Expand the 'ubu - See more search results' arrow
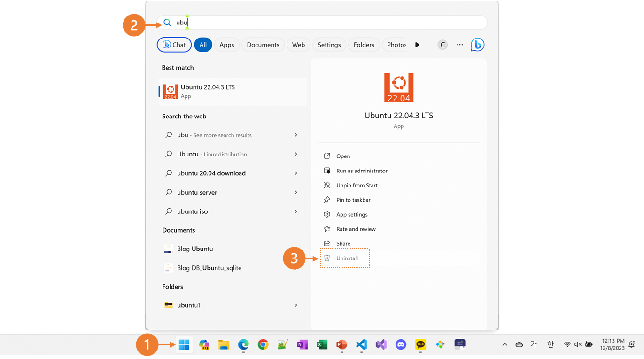Viewport: 644px width, 359px height. click(x=296, y=135)
